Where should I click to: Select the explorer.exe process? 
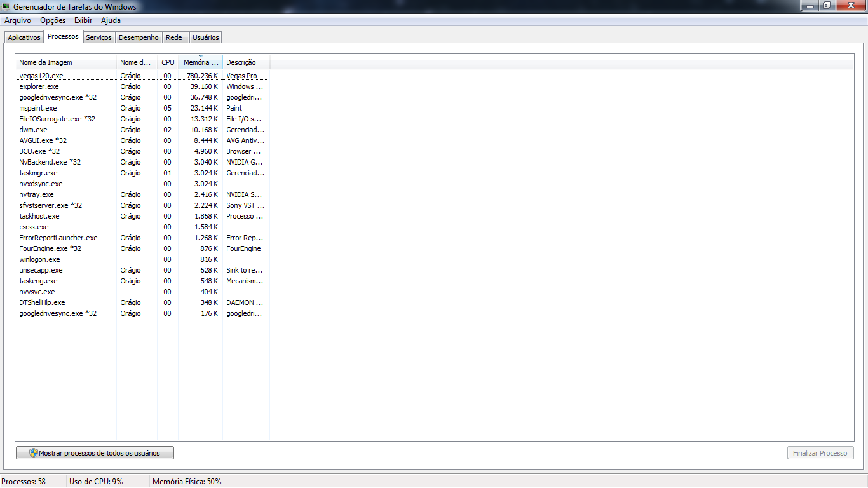tap(142, 86)
